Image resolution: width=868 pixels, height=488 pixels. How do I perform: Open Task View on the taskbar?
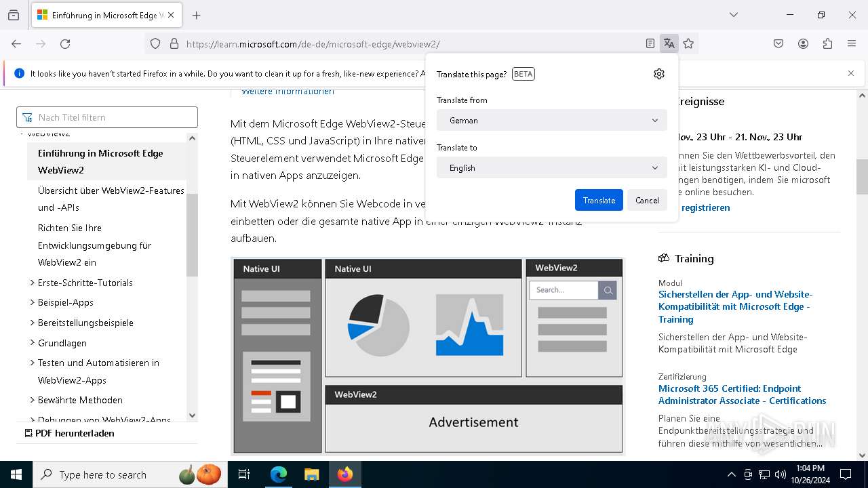click(x=244, y=474)
